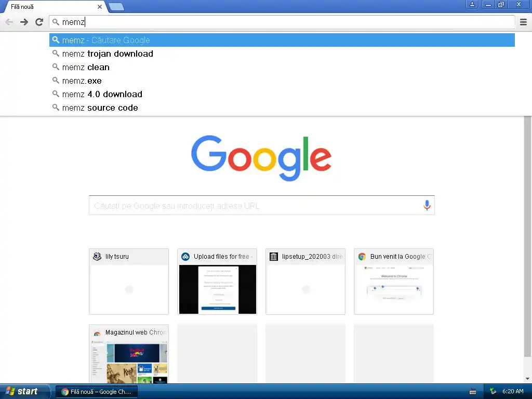Click the Google search box on page
Image resolution: width=532 pixels, height=399 pixels.
[x=262, y=205]
